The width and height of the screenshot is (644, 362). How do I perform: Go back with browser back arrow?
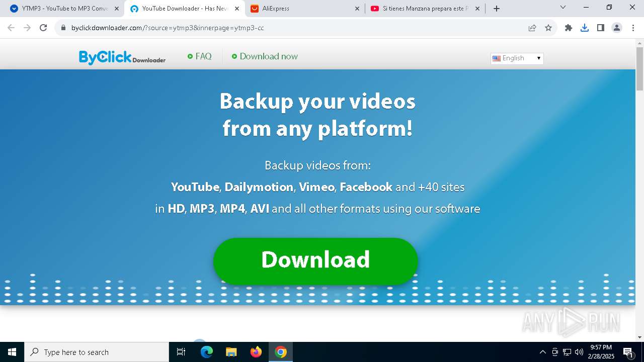tap(11, 28)
